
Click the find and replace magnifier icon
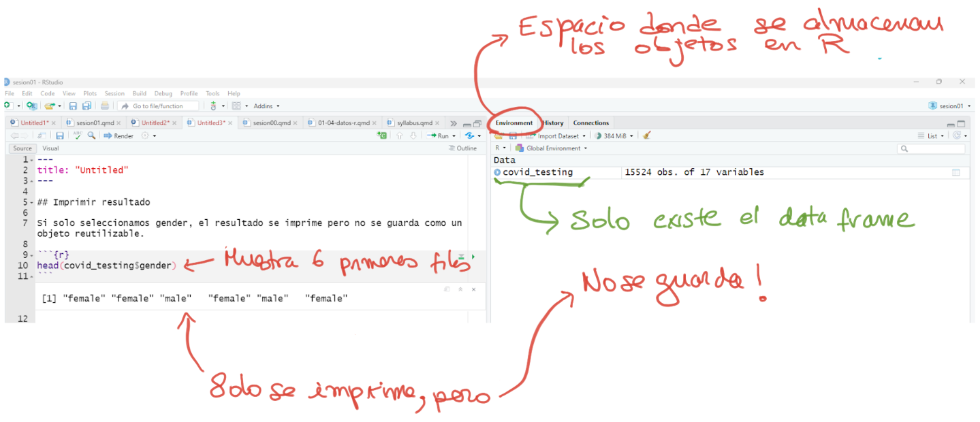click(91, 136)
